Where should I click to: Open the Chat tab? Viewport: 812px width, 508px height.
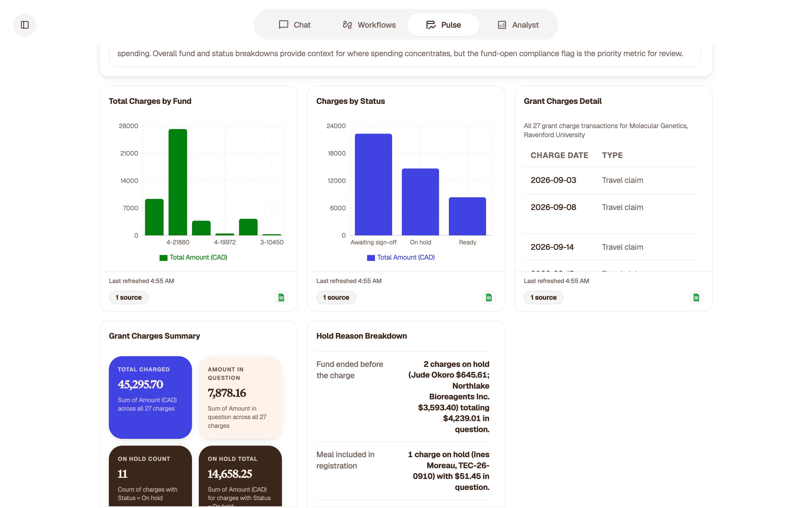pyautogui.click(x=295, y=25)
